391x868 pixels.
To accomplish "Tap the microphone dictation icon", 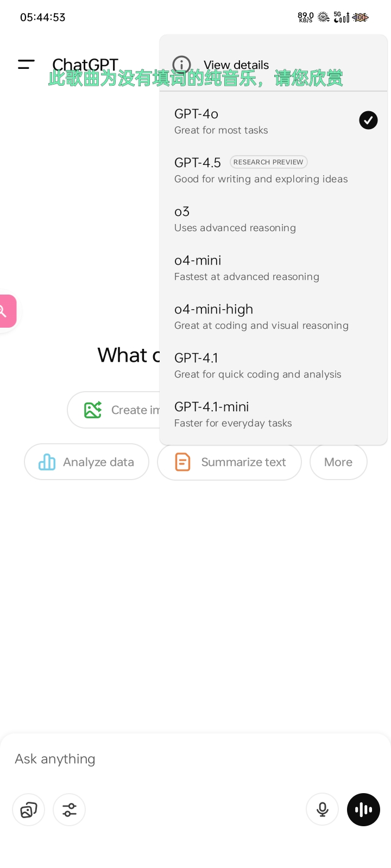I will click(x=323, y=810).
